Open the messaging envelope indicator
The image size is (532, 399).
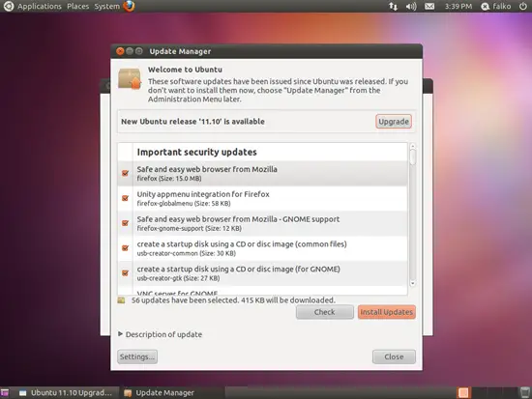429,6
